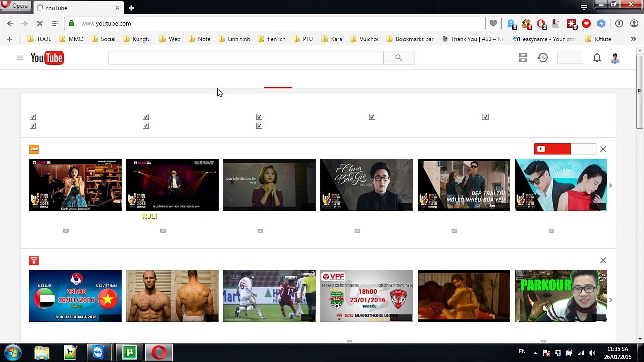Open the orange channel icon above the music videos

click(34, 149)
